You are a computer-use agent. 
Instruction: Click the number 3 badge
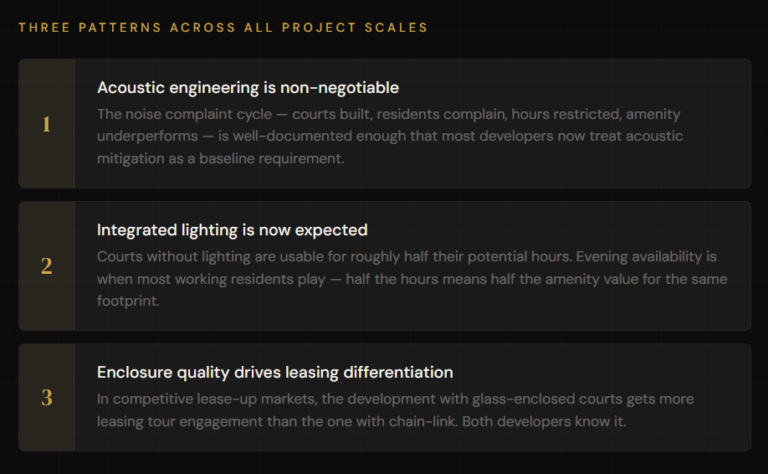pos(46,397)
